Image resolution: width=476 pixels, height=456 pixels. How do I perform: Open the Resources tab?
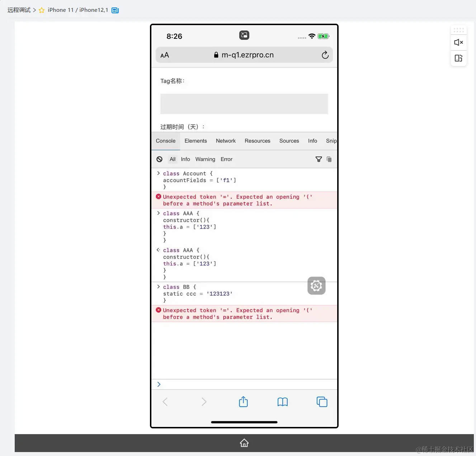click(258, 141)
